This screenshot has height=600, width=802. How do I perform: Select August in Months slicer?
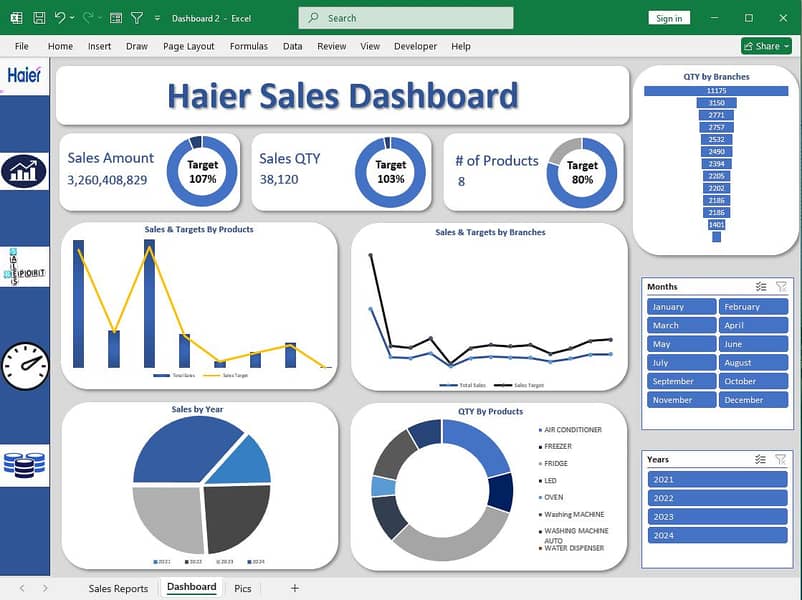[753, 363]
